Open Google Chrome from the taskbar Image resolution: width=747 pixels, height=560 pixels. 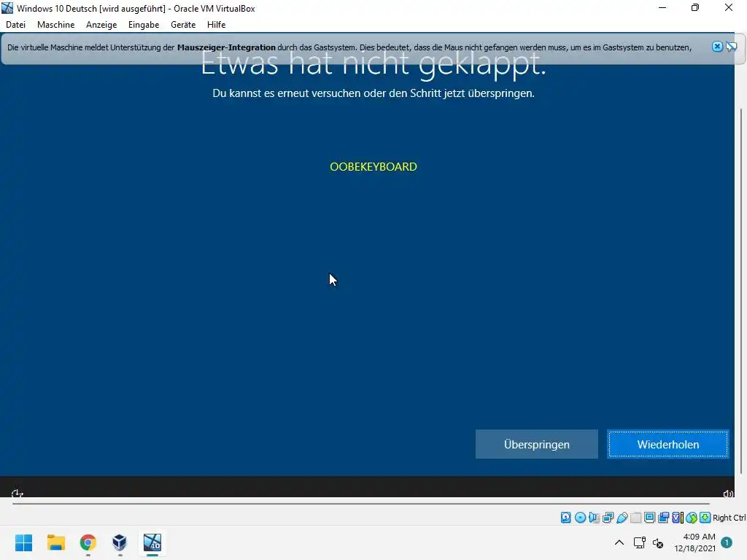pyautogui.click(x=88, y=542)
